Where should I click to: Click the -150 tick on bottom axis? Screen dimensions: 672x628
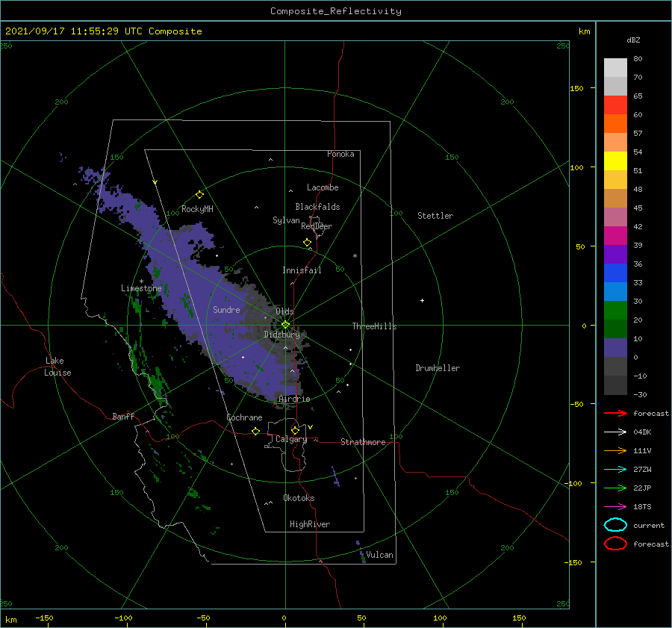[44, 618]
